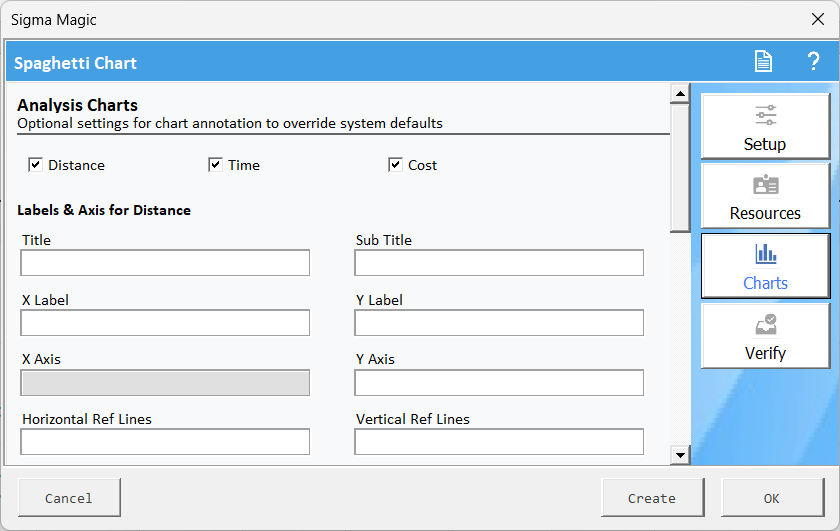Focus the Title input field

[x=165, y=263]
